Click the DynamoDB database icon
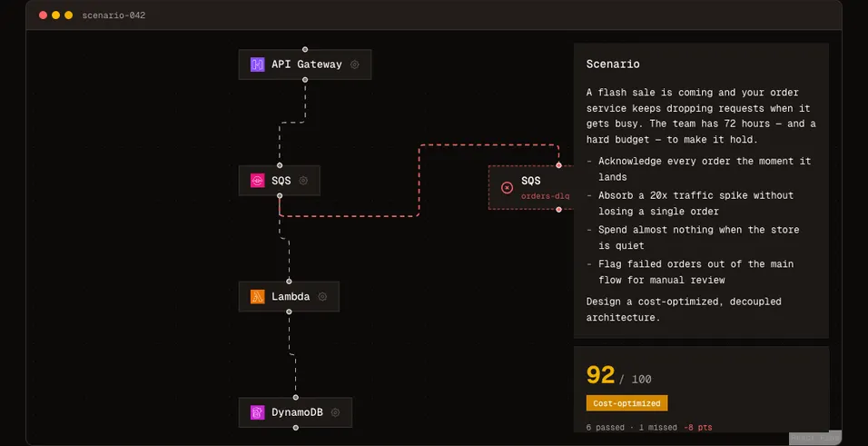 click(257, 412)
